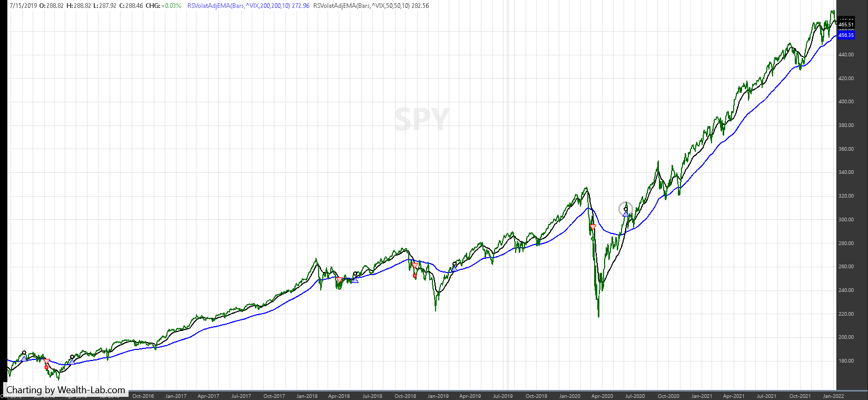The width and height of the screenshot is (868, 400).
Task: Click the blue 456.35 indicator price tag
Action: coord(846,35)
